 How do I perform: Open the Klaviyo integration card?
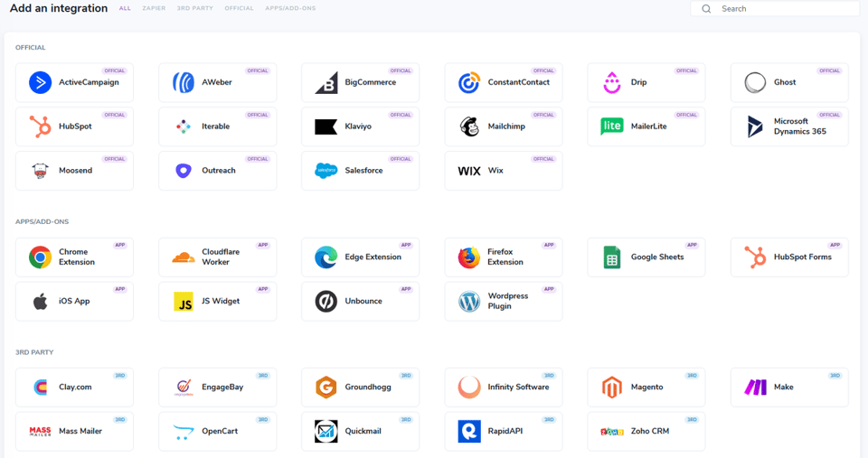click(x=361, y=126)
